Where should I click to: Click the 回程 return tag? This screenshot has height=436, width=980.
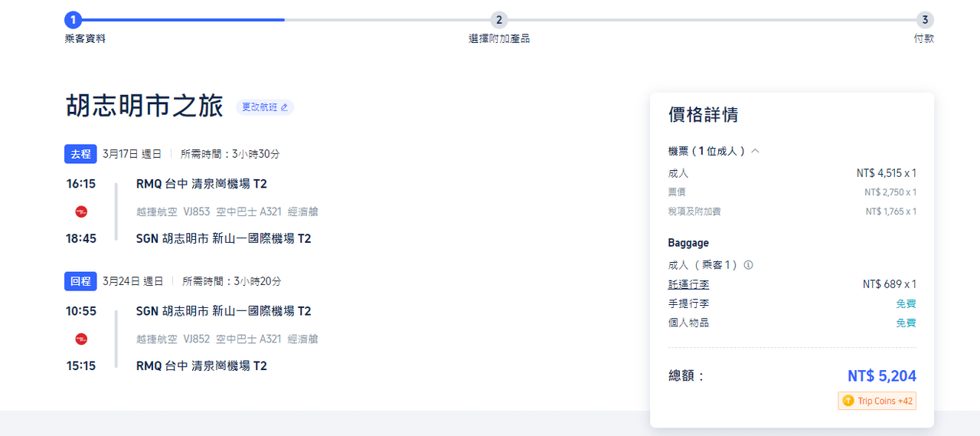pyautogui.click(x=80, y=281)
